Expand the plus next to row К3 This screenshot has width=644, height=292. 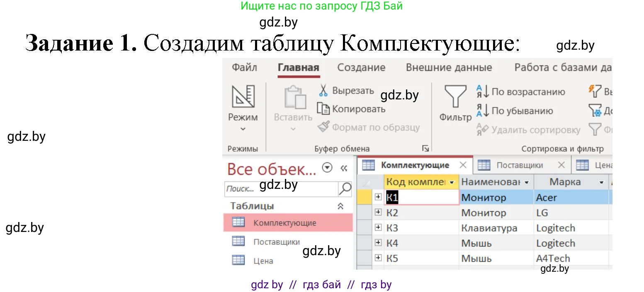click(378, 227)
